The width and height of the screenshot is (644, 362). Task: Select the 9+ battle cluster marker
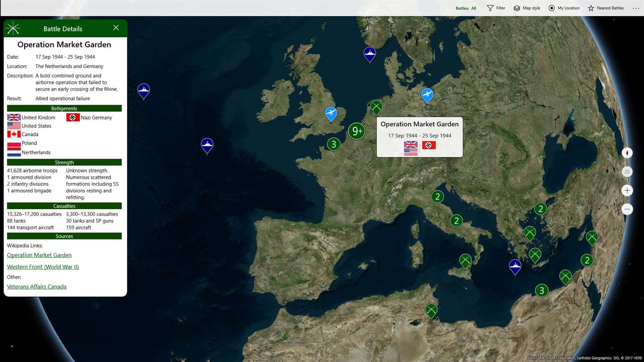(x=357, y=131)
